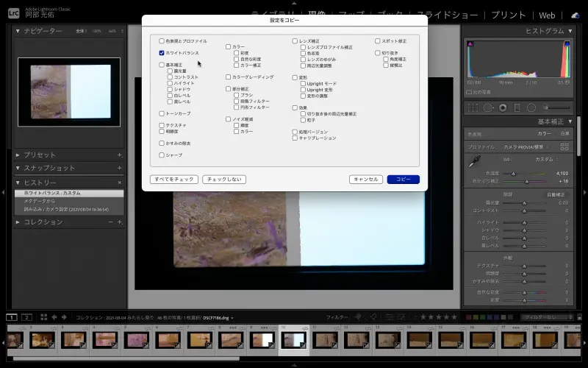Collapse the スナップショット panel

(x=18, y=168)
